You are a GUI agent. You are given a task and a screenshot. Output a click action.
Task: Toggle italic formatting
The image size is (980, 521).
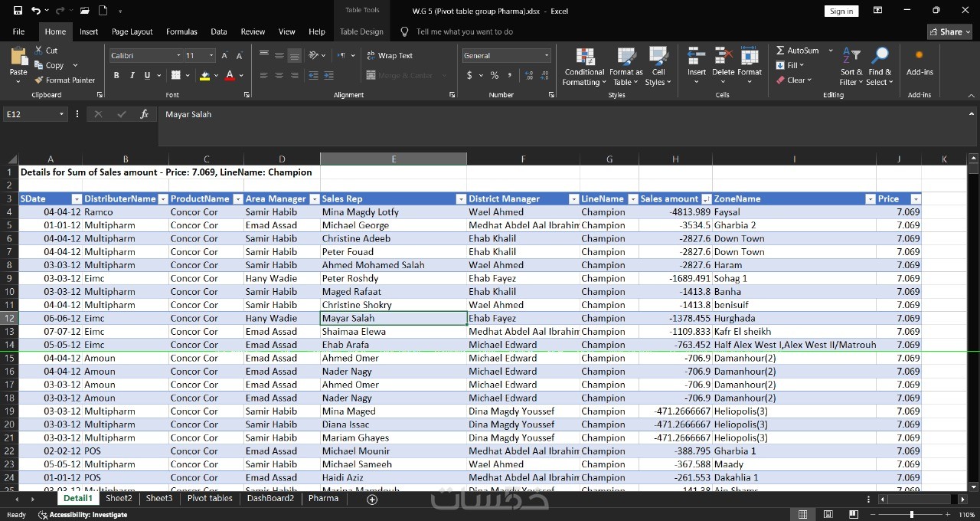tap(132, 75)
